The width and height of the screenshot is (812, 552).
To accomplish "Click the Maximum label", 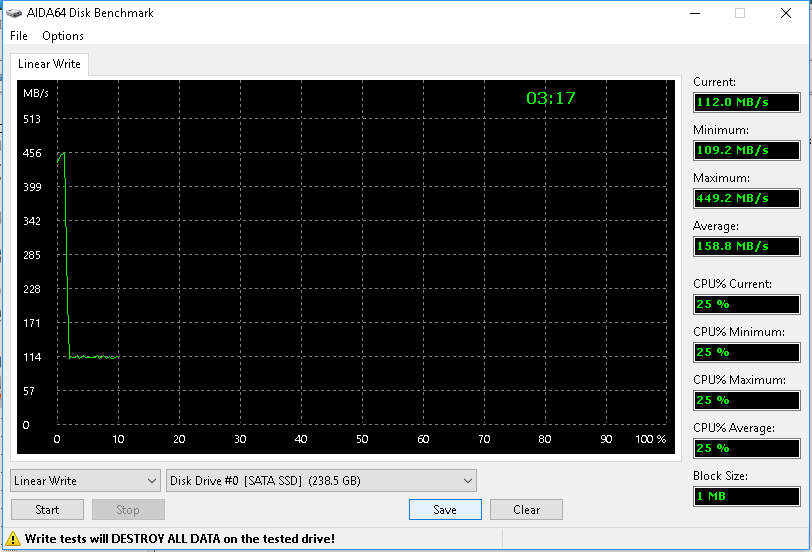I will 721,178.
